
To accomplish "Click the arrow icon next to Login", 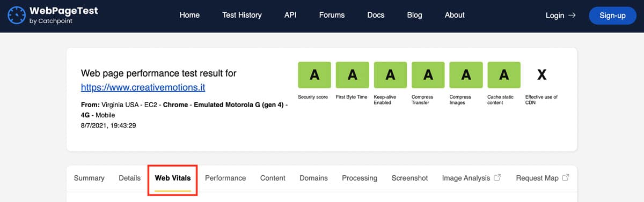I will 572,16.
